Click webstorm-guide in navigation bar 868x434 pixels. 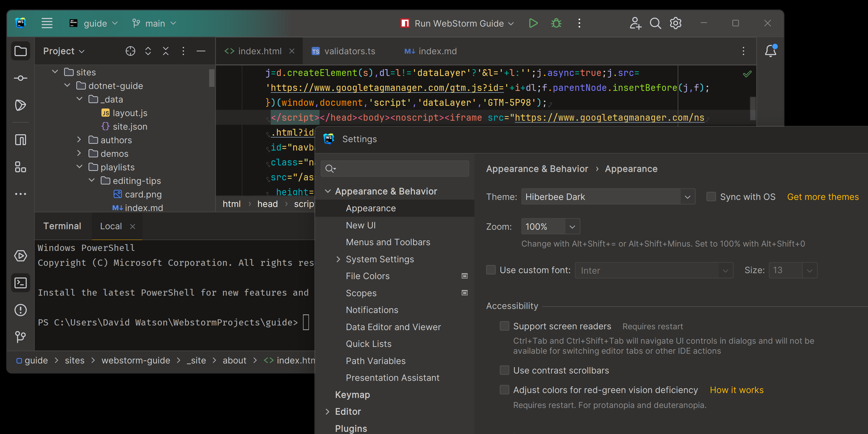(136, 360)
